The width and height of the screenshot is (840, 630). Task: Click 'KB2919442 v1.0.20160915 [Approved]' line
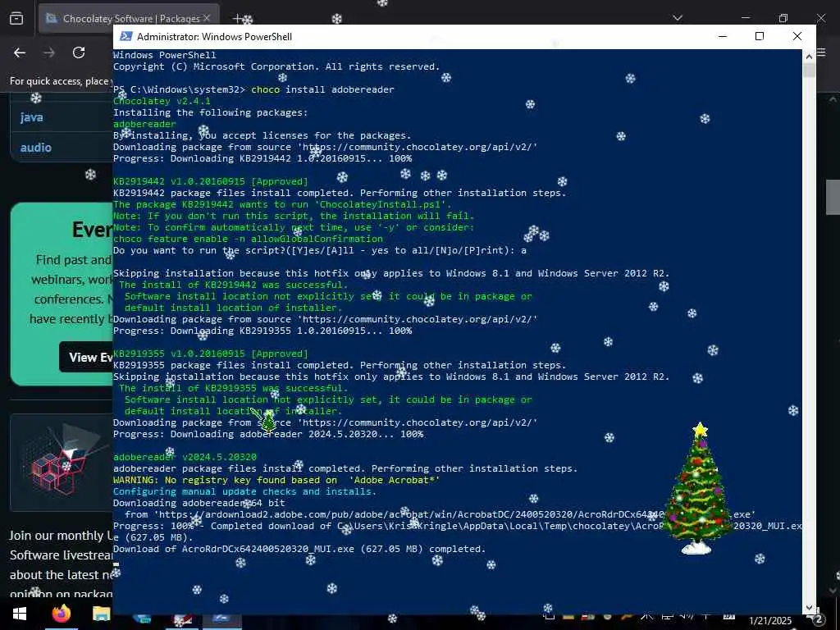click(211, 181)
